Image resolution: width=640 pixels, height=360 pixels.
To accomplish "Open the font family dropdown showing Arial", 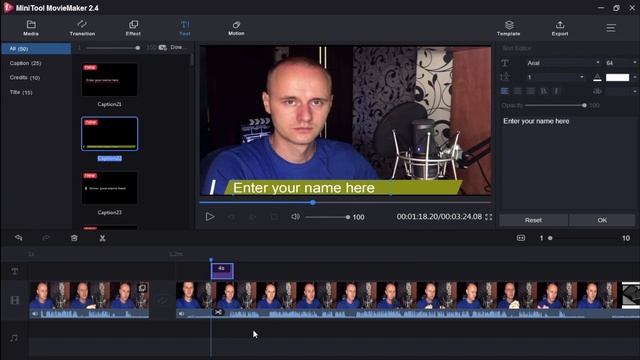I will pyautogui.click(x=563, y=63).
